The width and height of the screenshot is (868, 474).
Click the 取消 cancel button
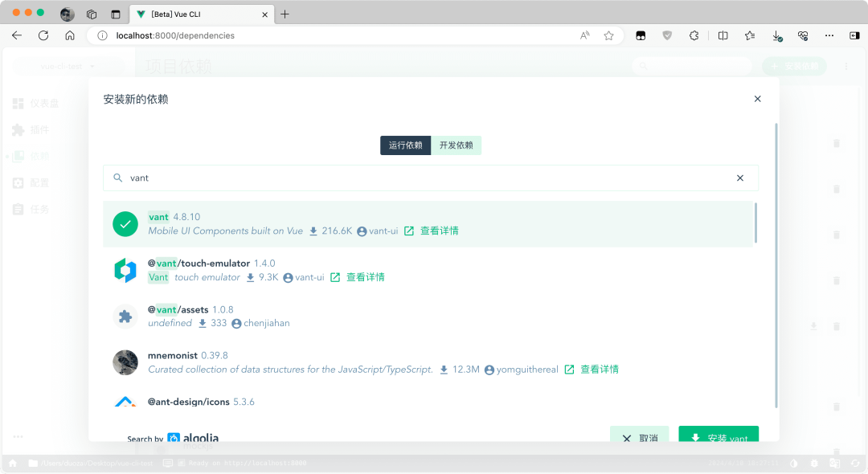640,435
